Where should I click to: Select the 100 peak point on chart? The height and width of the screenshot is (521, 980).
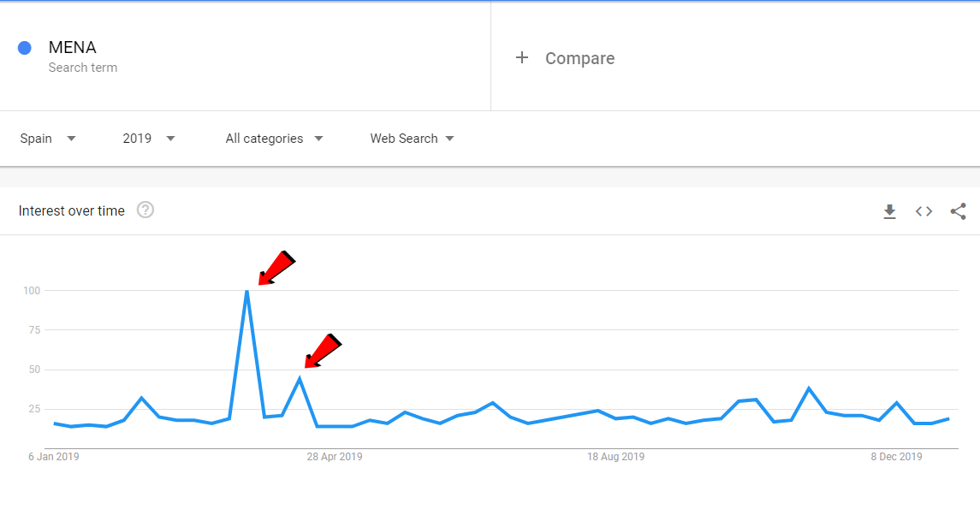click(247, 291)
